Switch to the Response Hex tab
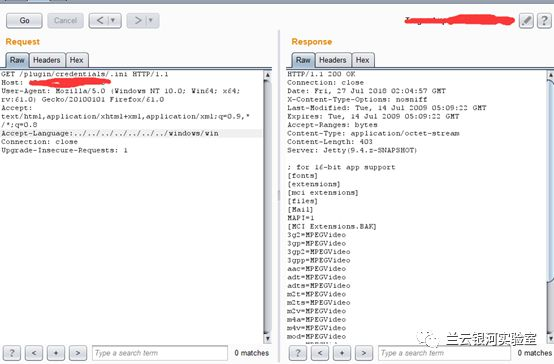The width and height of the screenshot is (554, 364). pyautogui.click(x=363, y=60)
